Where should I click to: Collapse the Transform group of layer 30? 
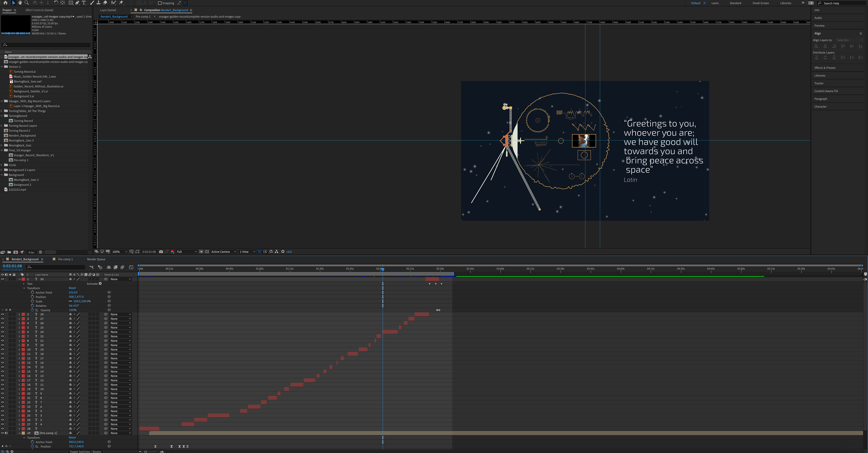click(24, 288)
